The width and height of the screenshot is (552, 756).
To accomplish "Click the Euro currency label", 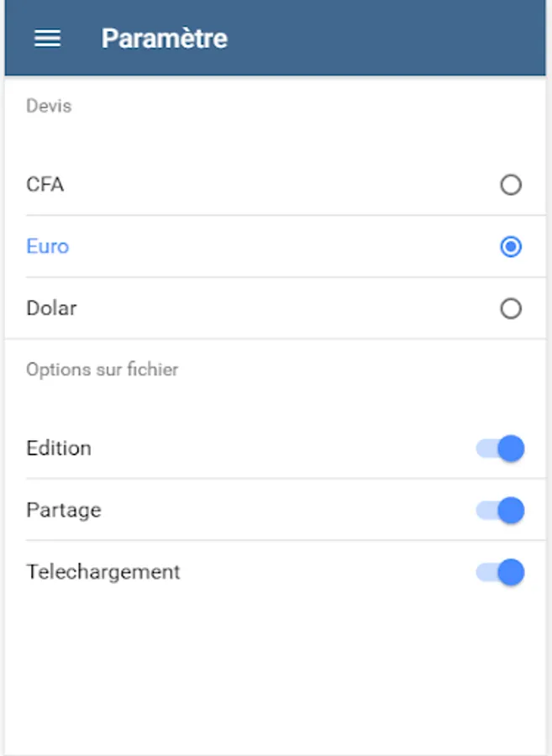I will (48, 247).
